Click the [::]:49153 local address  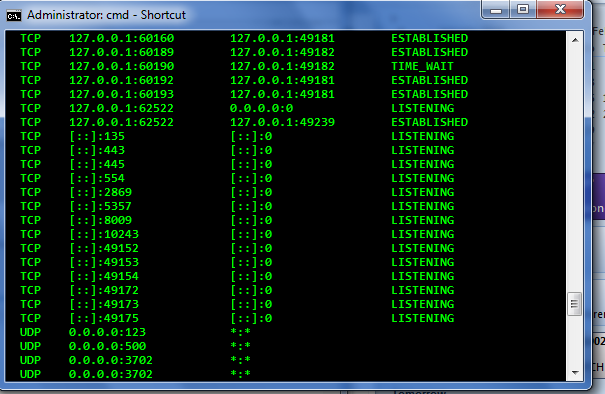(104, 262)
